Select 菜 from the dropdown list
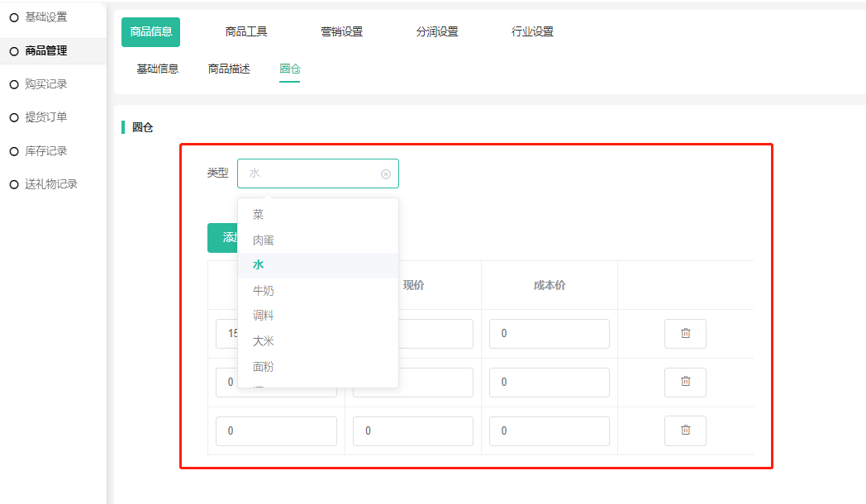 [x=259, y=215]
